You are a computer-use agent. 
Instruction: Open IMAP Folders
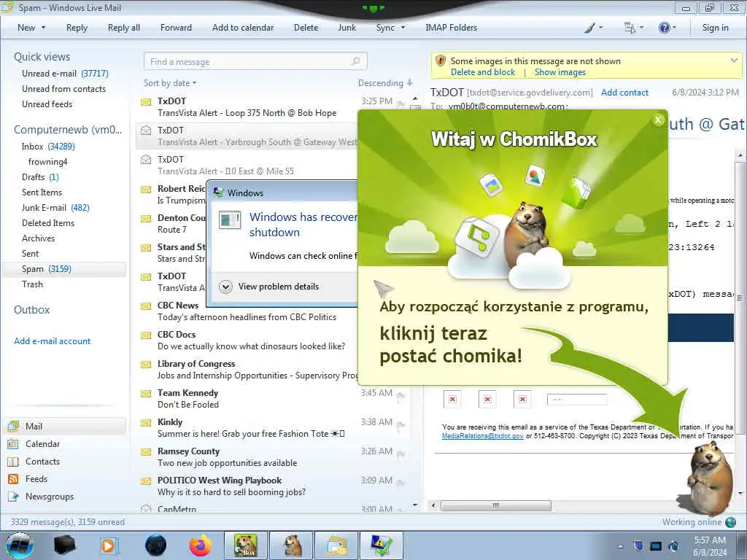(451, 28)
